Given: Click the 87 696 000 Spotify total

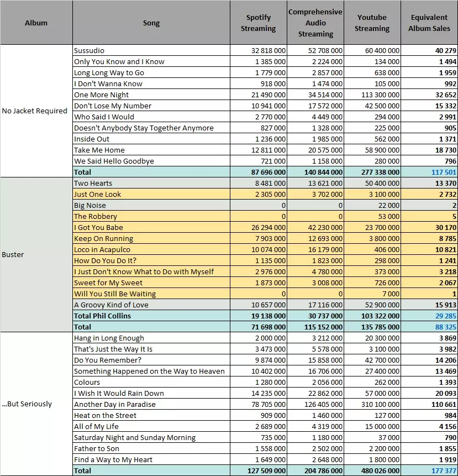Looking at the screenshot, I should (259, 172).
